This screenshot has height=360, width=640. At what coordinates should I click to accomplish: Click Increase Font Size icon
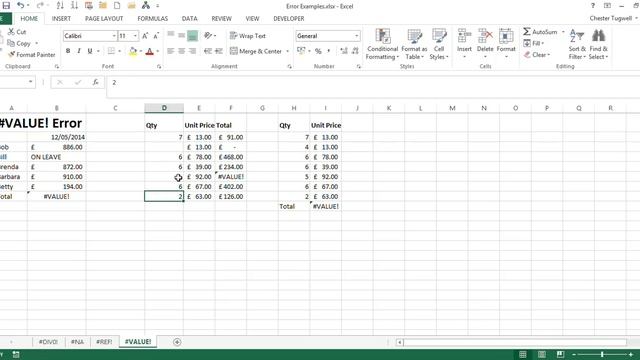click(x=145, y=36)
